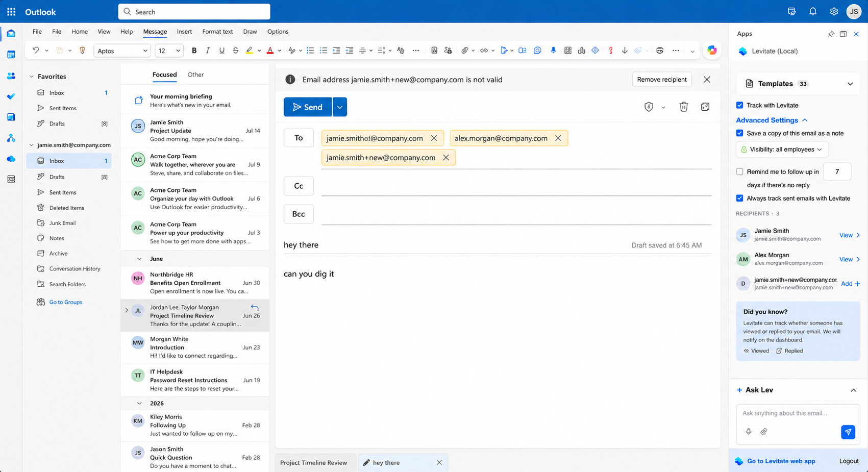Viewport: 868px width, 472px height.
Task: Apply strikethrough formatting
Action: click(x=235, y=51)
